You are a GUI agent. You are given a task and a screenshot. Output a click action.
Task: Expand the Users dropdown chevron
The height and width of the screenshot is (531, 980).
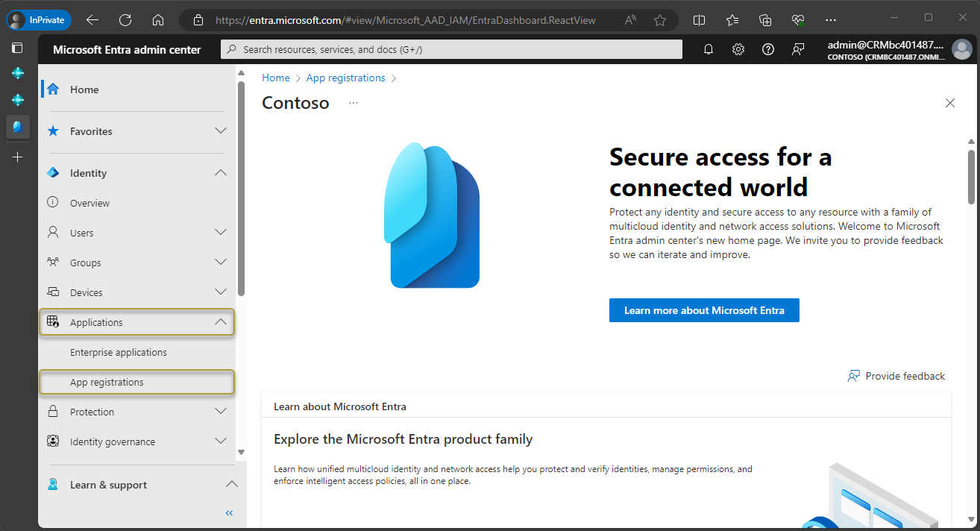click(x=220, y=232)
